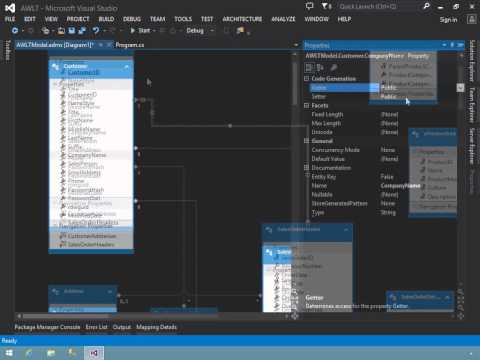Viewport: 480px width, 360px height.
Task: Select the Setter property row
Action: click(x=383, y=97)
